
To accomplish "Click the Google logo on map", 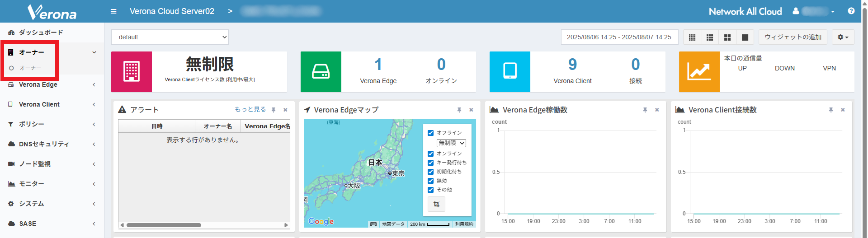I will point(321,221).
